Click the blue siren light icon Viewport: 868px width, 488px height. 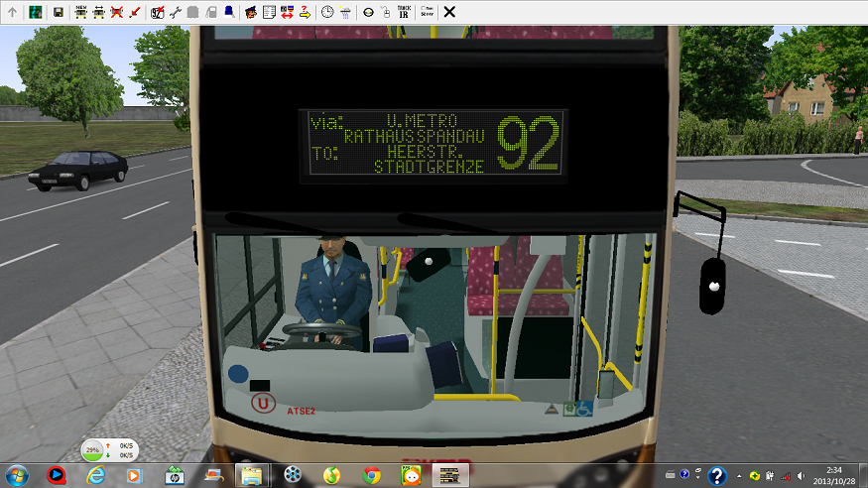click(228, 12)
